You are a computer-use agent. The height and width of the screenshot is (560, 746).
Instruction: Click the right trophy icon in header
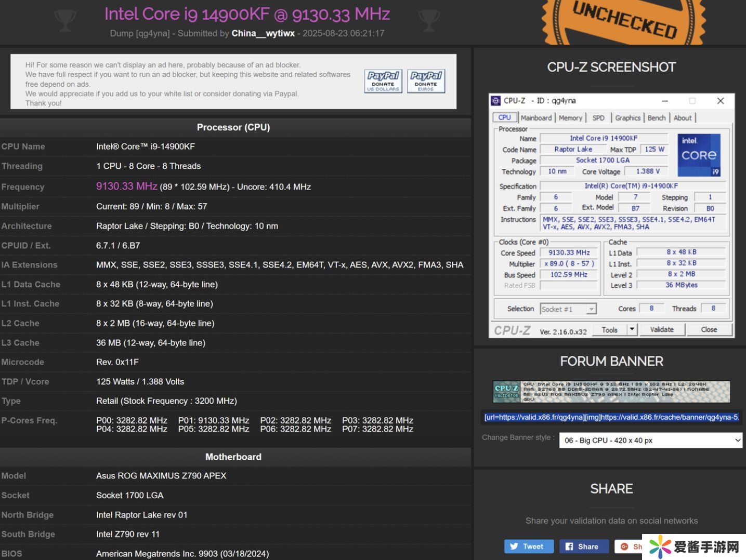coord(429,20)
